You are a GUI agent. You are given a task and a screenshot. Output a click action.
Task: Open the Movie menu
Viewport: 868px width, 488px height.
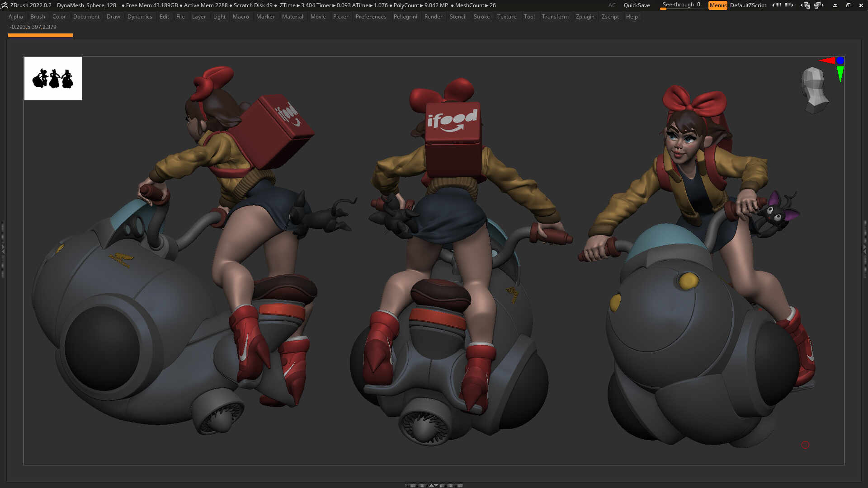(x=318, y=17)
